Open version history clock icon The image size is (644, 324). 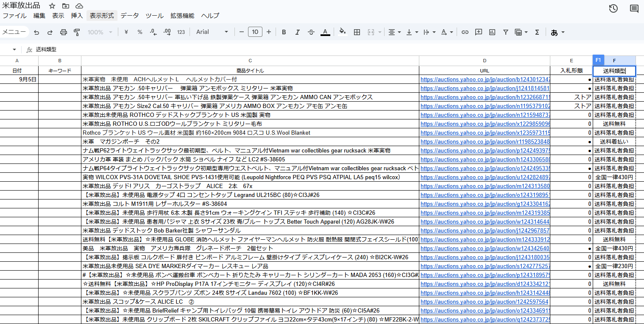[x=613, y=8]
